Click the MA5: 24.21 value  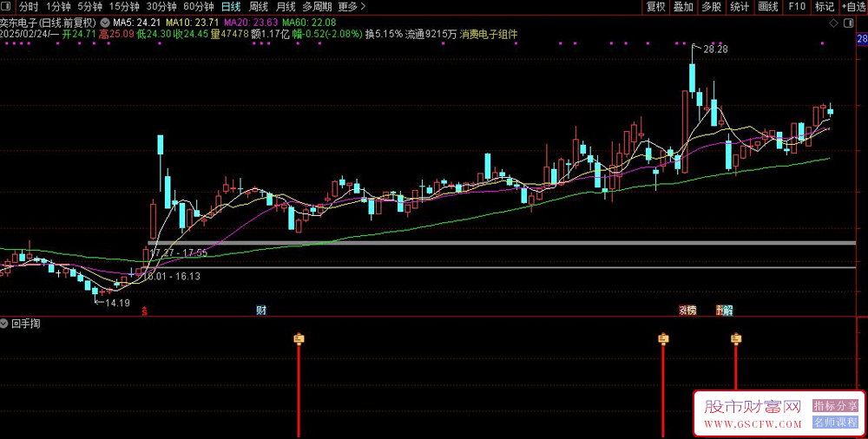pyautogui.click(x=137, y=23)
